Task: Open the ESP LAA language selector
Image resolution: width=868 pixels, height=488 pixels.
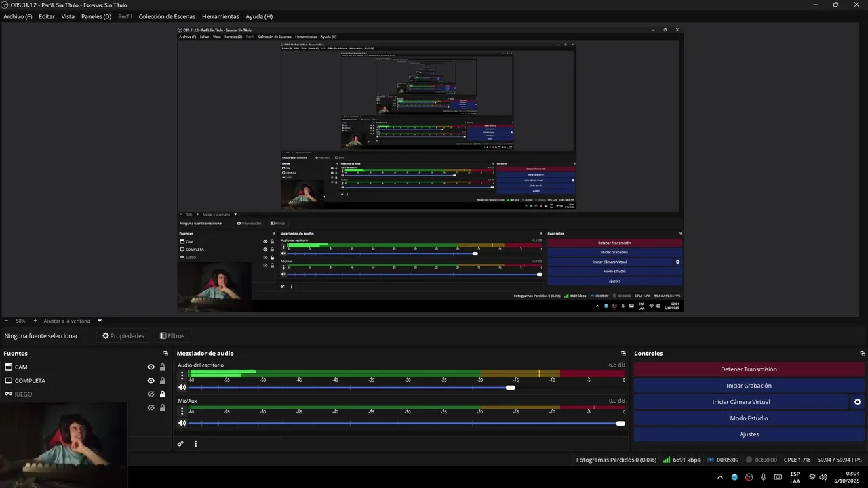Action: [x=795, y=477]
